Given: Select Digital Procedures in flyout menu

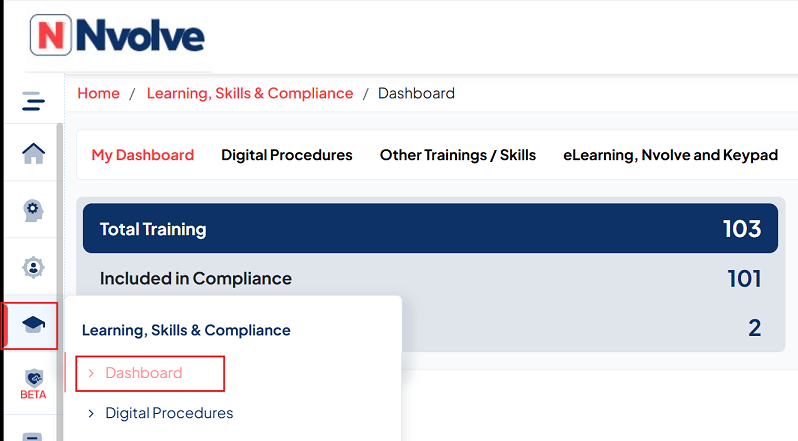Looking at the screenshot, I should tap(169, 413).
